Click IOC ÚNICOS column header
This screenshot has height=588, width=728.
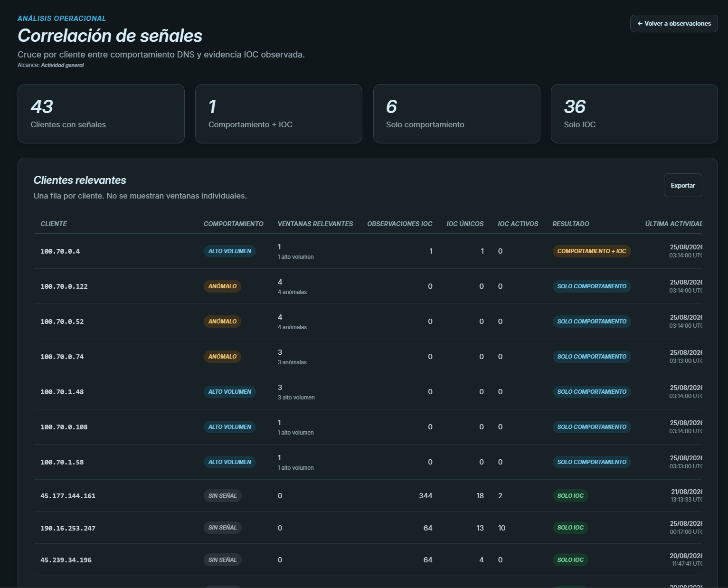(x=465, y=224)
